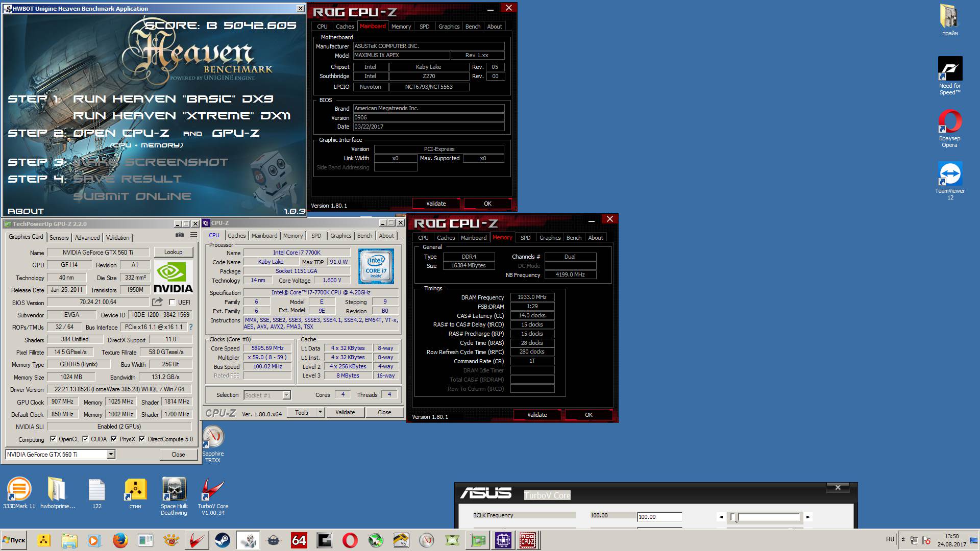Open the Need for Speed desktop shortcut
This screenshot has height=551, width=980.
pos(950,76)
